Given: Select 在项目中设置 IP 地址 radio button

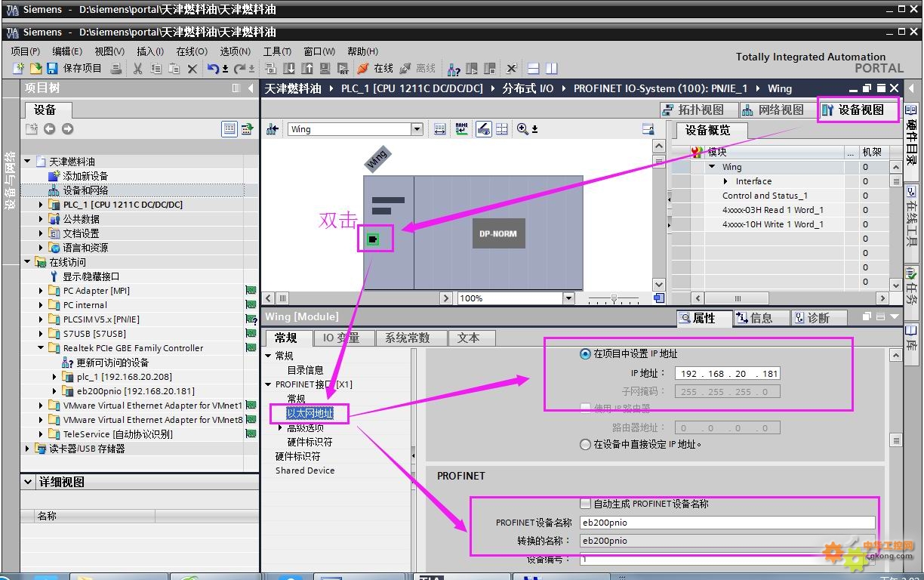Looking at the screenshot, I should [x=585, y=354].
